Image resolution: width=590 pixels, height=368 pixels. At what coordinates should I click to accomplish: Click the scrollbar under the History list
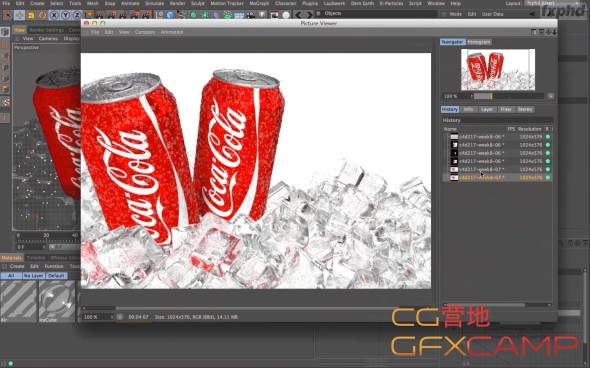497,304
